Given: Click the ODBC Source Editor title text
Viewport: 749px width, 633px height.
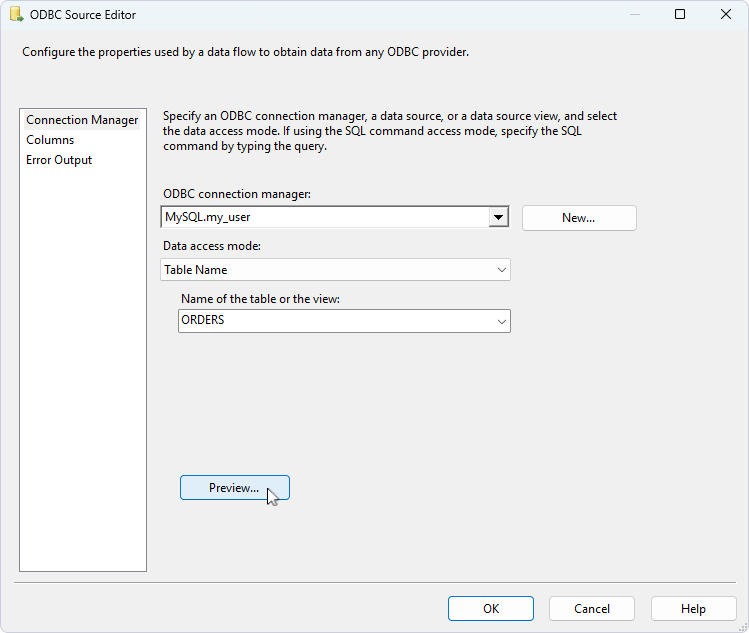Looking at the screenshot, I should (x=83, y=15).
